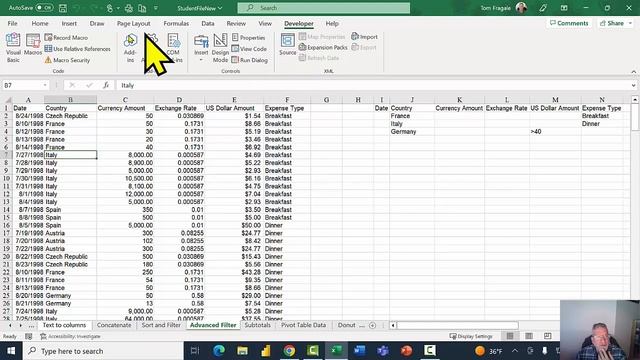Open the Touch/Mouse mode dropdown arrow
This screenshot has height=360, width=640.
(x=118, y=8)
